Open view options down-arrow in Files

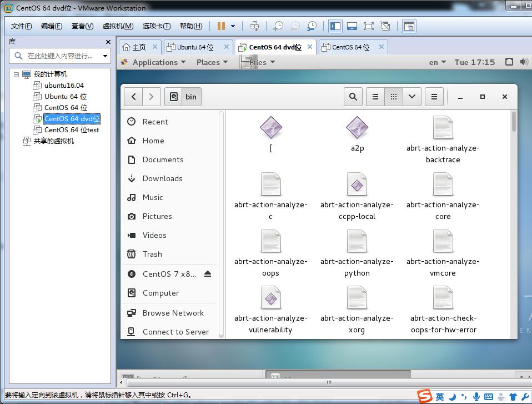click(412, 97)
